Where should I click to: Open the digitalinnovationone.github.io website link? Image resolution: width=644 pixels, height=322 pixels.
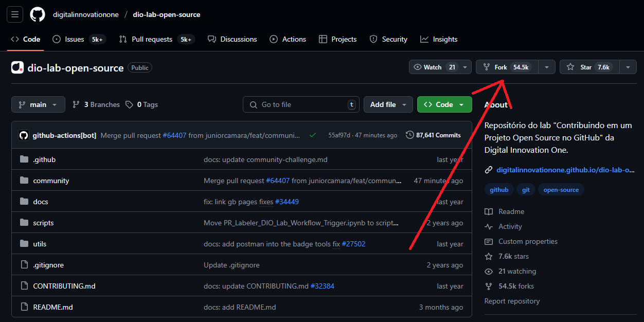[565, 170]
